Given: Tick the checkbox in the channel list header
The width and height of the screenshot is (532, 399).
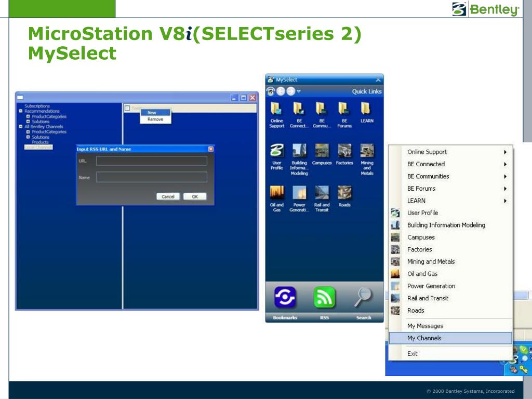Looking at the screenshot, I should point(127,108).
